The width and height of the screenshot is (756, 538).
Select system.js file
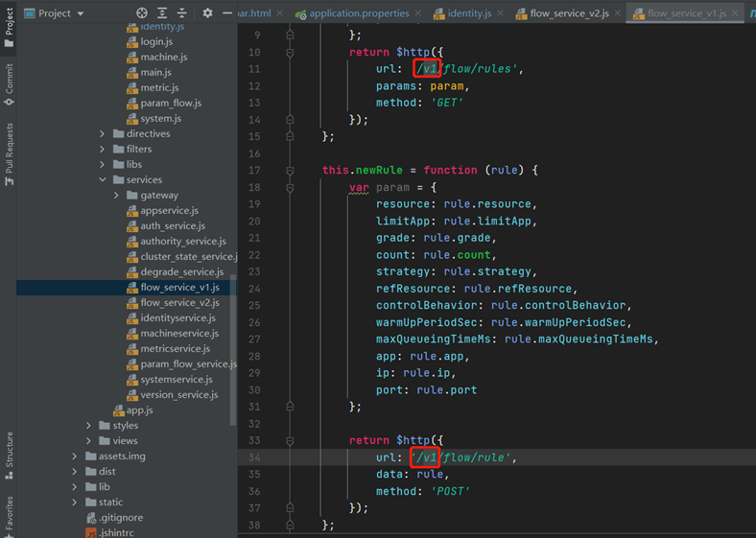click(x=154, y=119)
